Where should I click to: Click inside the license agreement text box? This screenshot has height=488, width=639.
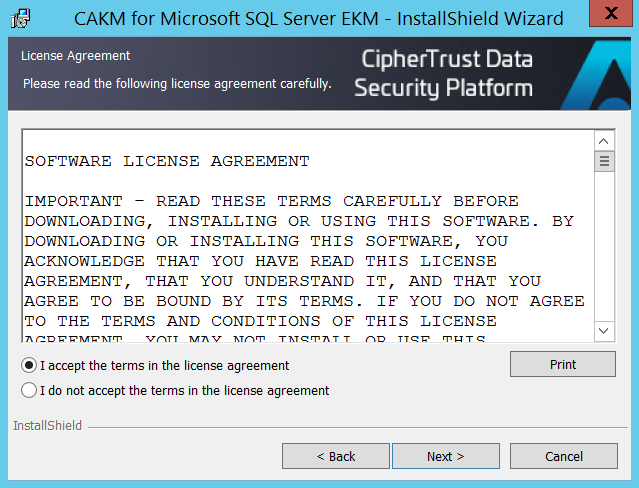tap(300, 260)
